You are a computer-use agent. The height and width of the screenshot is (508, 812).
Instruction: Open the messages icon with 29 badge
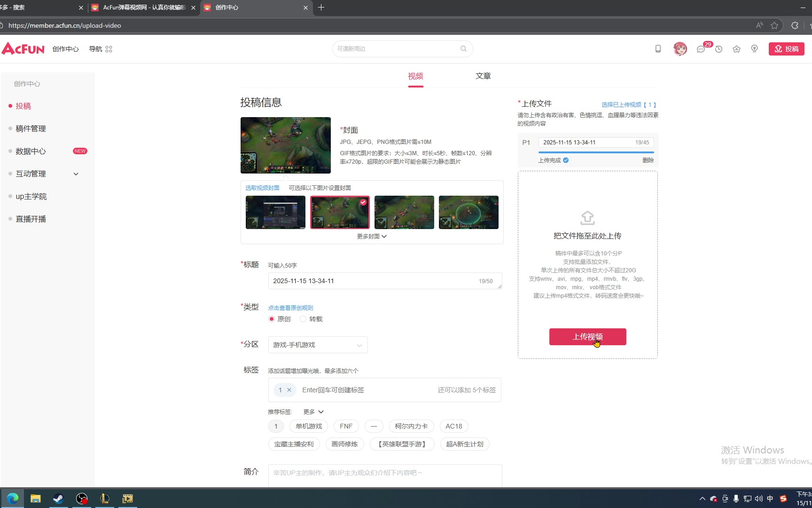click(701, 49)
